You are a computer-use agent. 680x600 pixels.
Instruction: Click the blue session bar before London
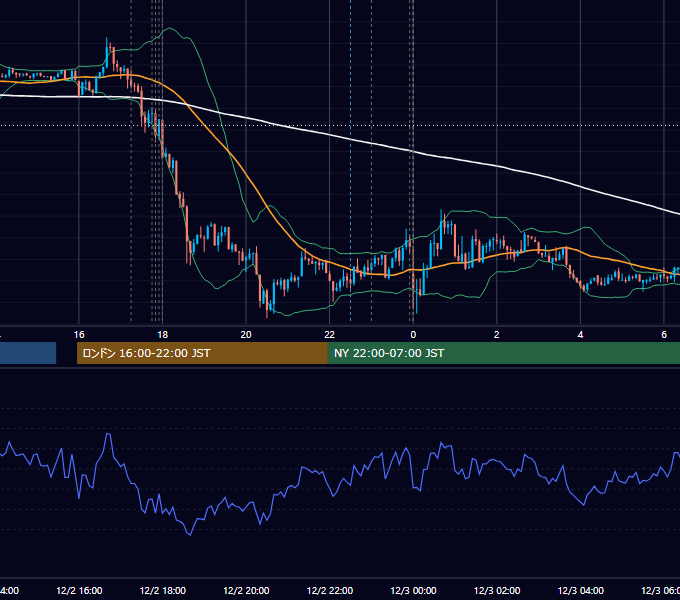pos(28,353)
